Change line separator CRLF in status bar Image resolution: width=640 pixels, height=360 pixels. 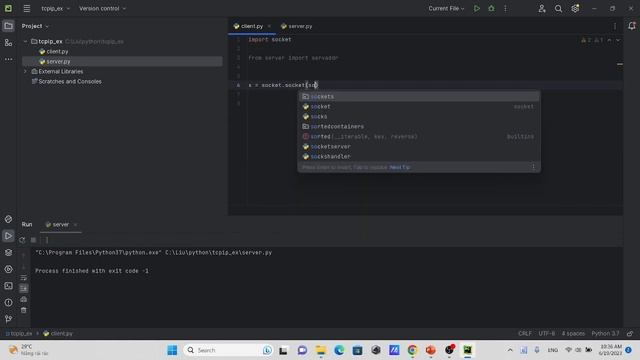525,333
